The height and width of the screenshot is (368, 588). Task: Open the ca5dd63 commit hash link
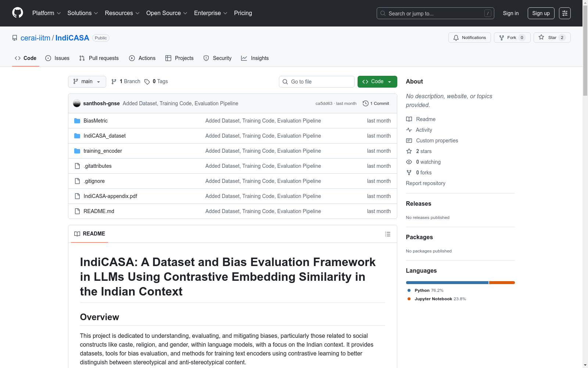[x=324, y=103]
